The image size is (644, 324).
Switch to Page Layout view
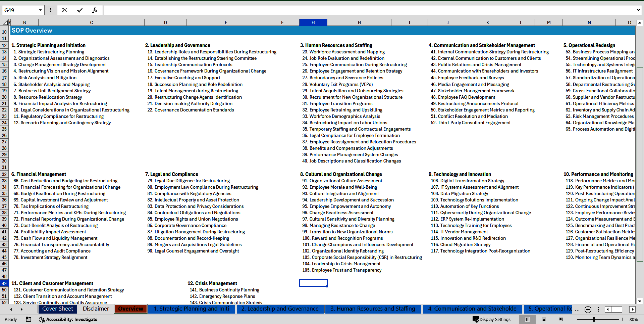[544, 319]
